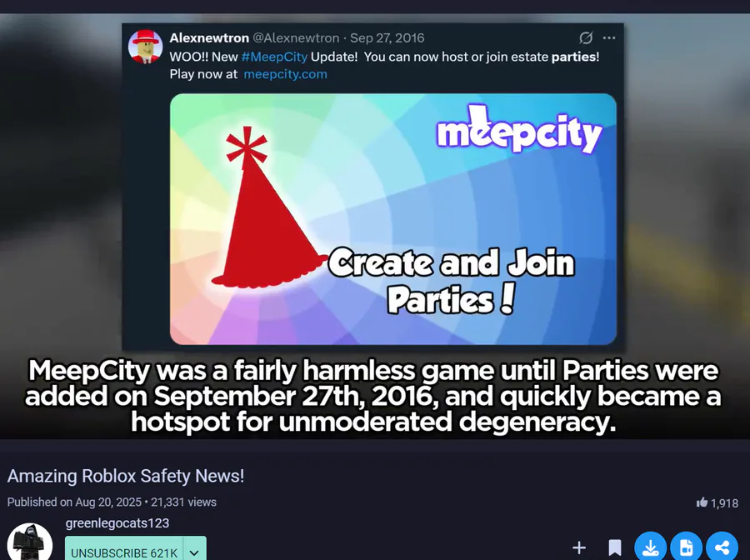This screenshot has width=750, height=560.
Task: Bookmark this video with the bookmark icon
Action: 615,547
